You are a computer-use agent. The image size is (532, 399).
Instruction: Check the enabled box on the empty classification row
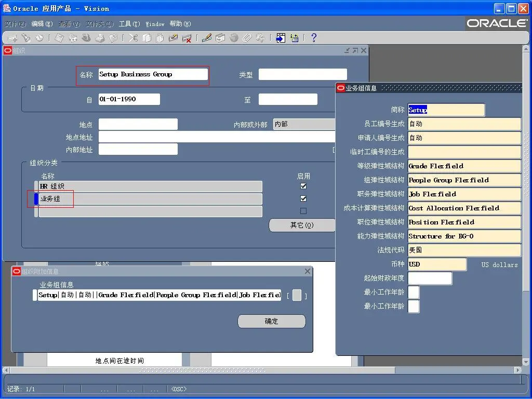pos(303,211)
